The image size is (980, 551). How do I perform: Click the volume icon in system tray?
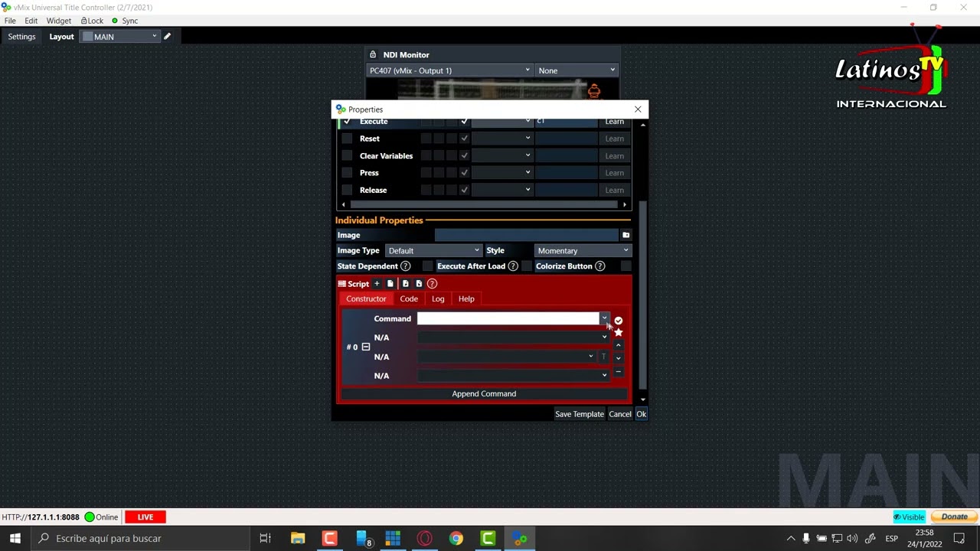[852, 538]
